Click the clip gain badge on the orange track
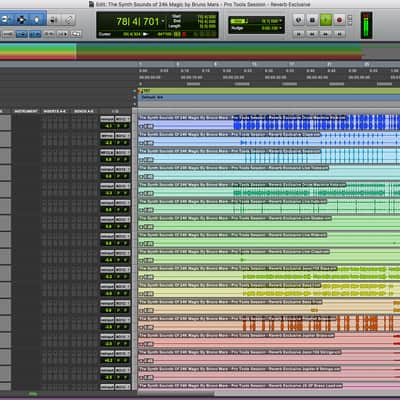This screenshot has width=400, height=400. pos(147,327)
